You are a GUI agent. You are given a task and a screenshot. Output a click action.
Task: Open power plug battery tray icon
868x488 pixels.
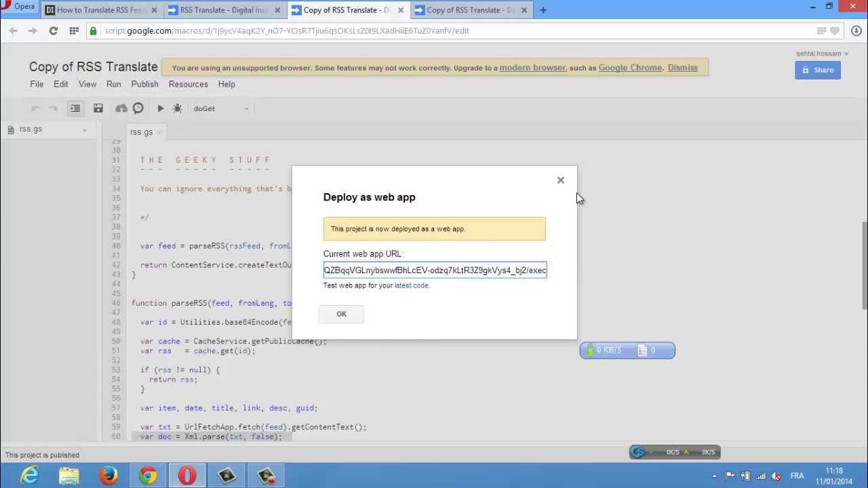click(745, 476)
